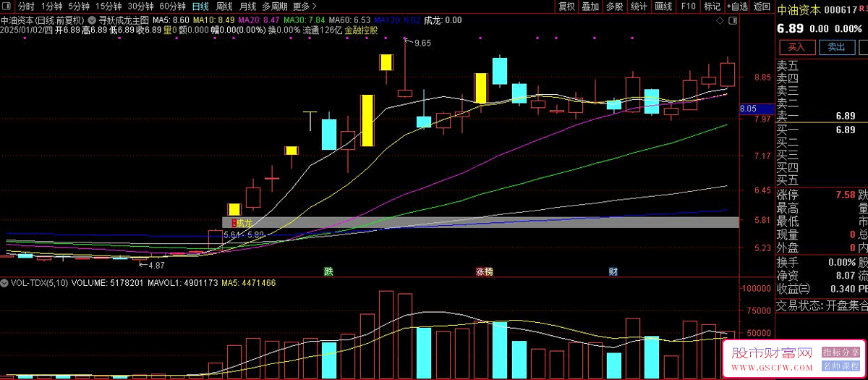Expand the 更多 periods dropdown
This screenshot has width=868, height=380.
click(304, 7)
